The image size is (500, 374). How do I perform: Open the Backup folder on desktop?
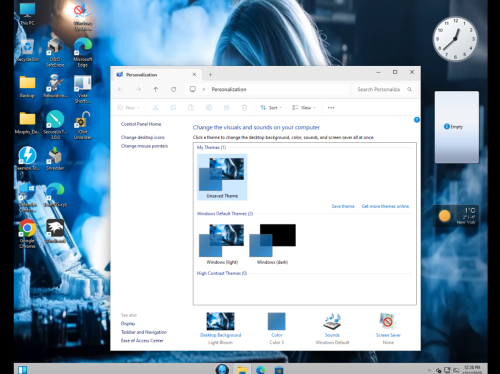click(x=27, y=87)
